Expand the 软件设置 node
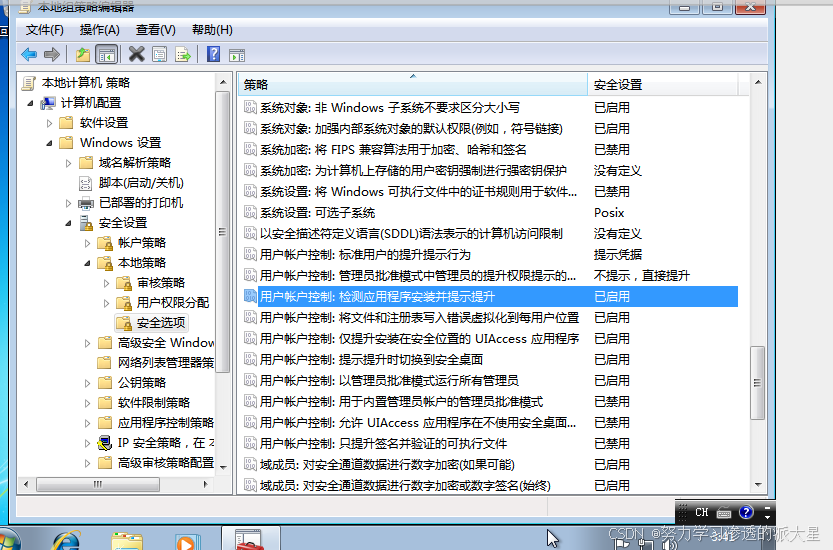This screenshot has height=550, width=833. coord(49,123)
